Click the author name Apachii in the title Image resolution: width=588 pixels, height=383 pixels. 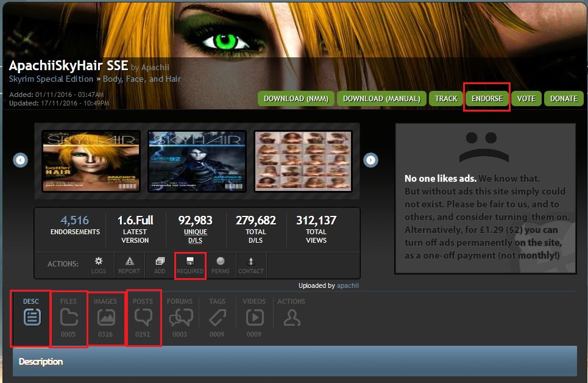155,67
